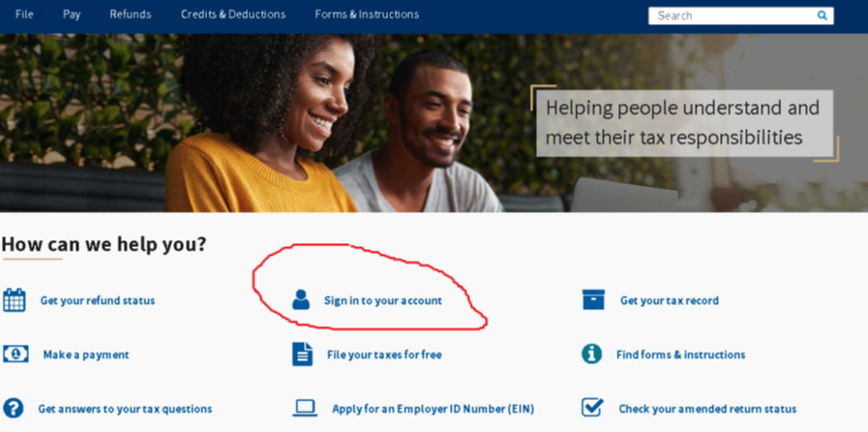This screenshot has height=432, width=868.
Task: Open File your taxes for free link
Action: 384,355
